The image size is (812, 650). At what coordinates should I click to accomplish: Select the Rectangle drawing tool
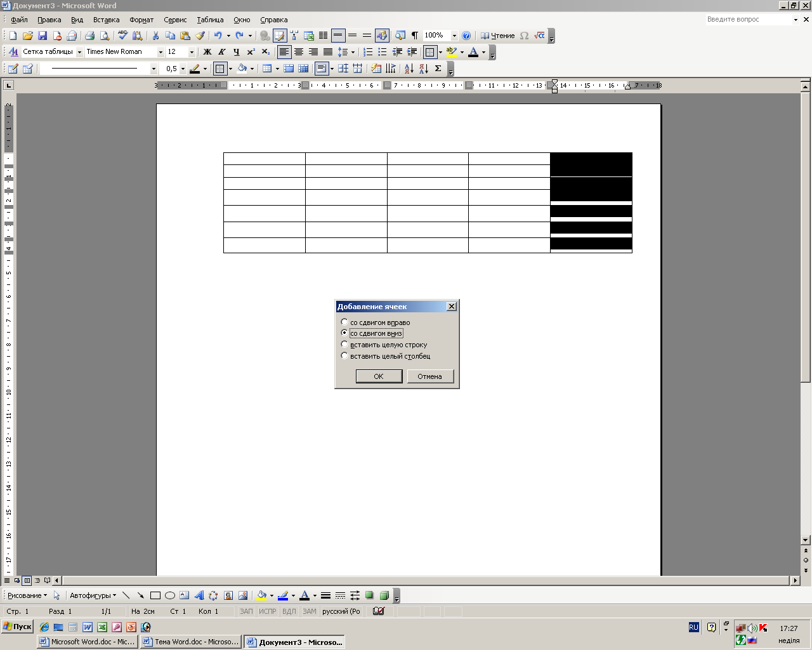155,595
